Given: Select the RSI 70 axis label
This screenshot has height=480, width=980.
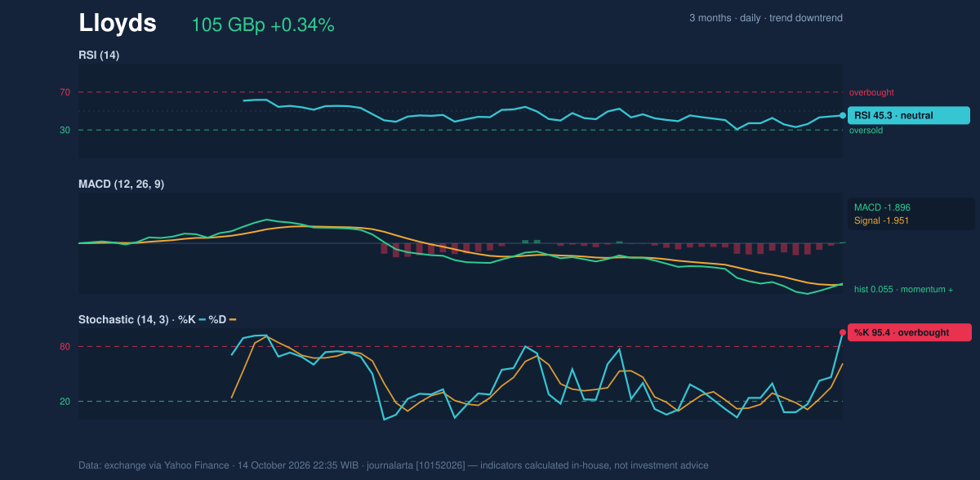Looking at the screenshot, I should (x=65, y=92).
